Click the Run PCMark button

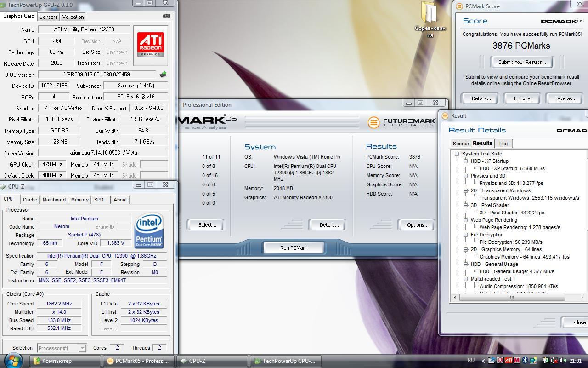pos(294,248)
